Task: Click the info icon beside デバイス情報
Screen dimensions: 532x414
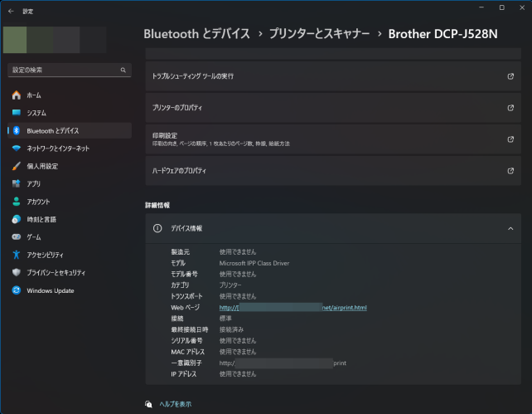Action: tap(157, 228)
